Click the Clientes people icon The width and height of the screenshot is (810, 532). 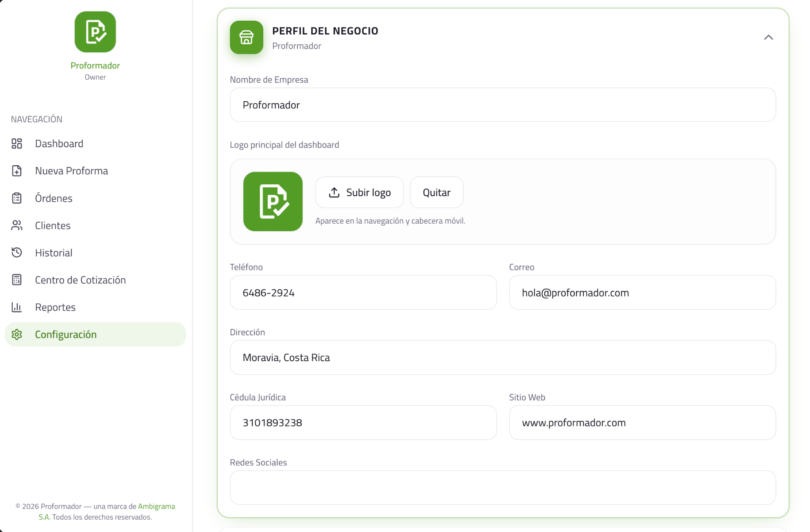[17, 225]
